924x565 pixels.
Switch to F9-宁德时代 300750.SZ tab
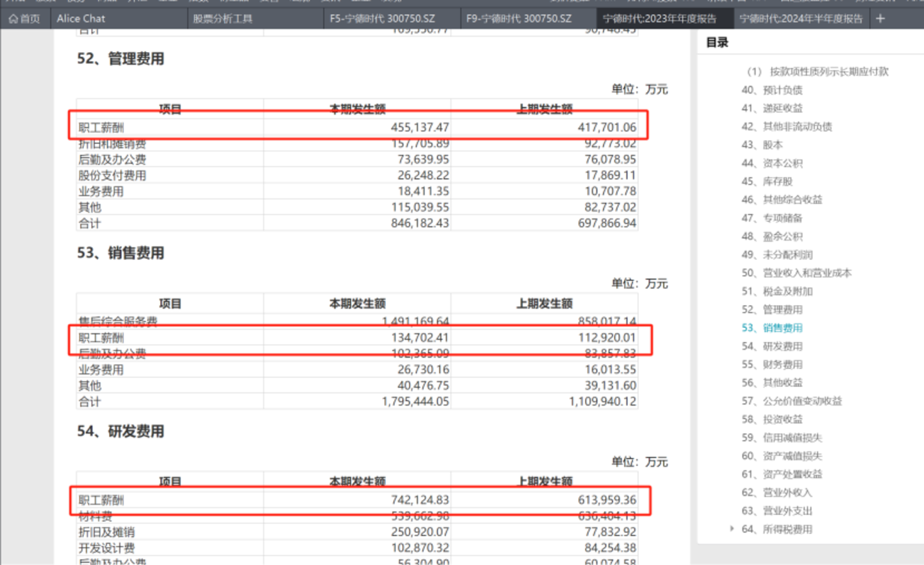(x=518, y=19)
